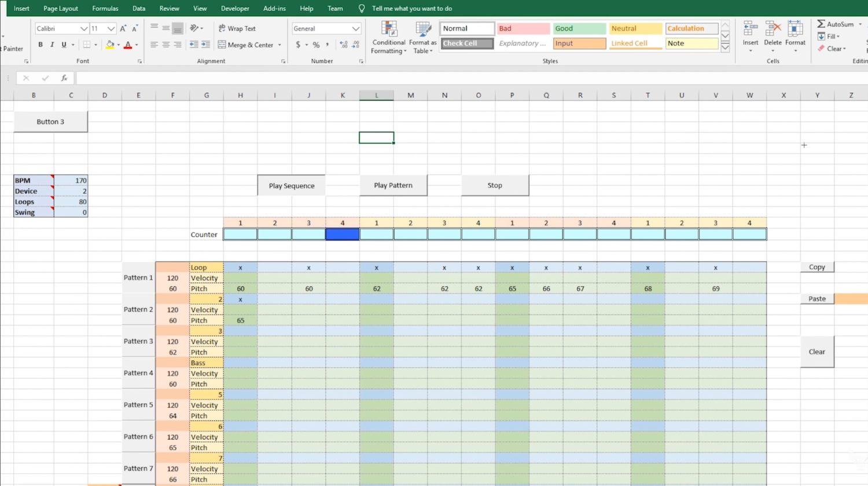This screenshot has width=868, height=486.
Task: Open Alignment dialog launcher
Action: 283,61
